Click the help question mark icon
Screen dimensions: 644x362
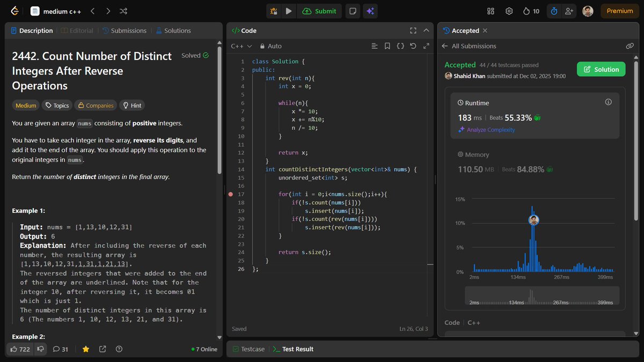[x=119, y=349]
